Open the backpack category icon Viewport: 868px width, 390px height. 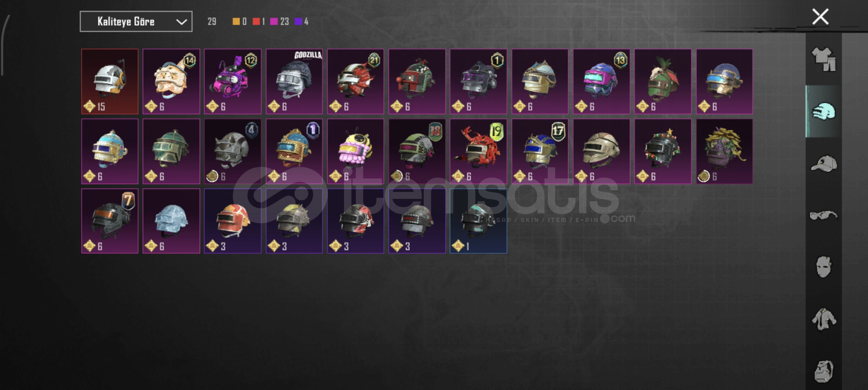coord(824,371)
